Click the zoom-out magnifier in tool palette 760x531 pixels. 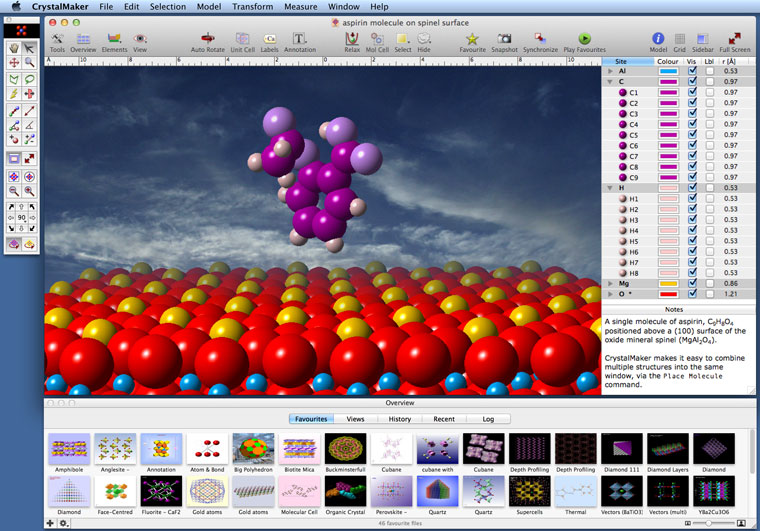[x=14, y=191]
